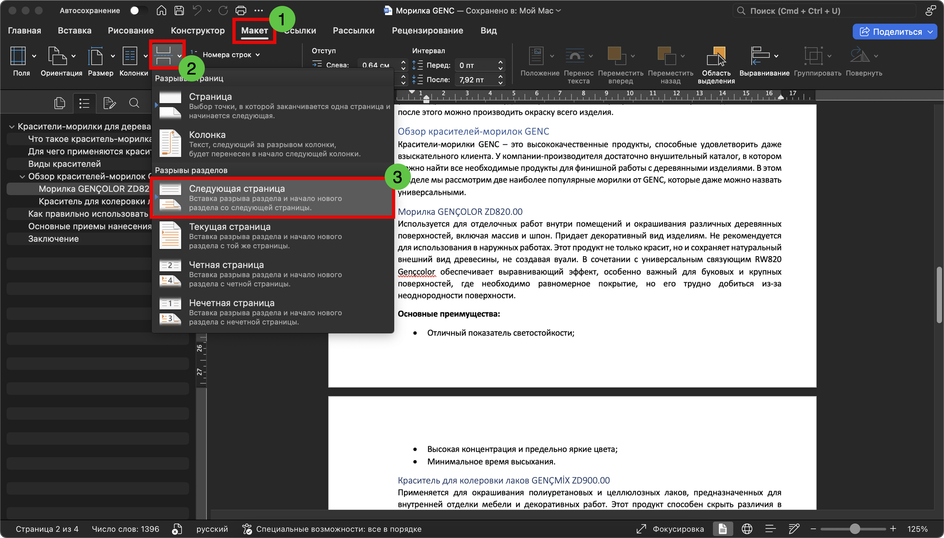Screen dimensions: 944x538
Task: Switch to web layout view globe icon
Action: 747,529
